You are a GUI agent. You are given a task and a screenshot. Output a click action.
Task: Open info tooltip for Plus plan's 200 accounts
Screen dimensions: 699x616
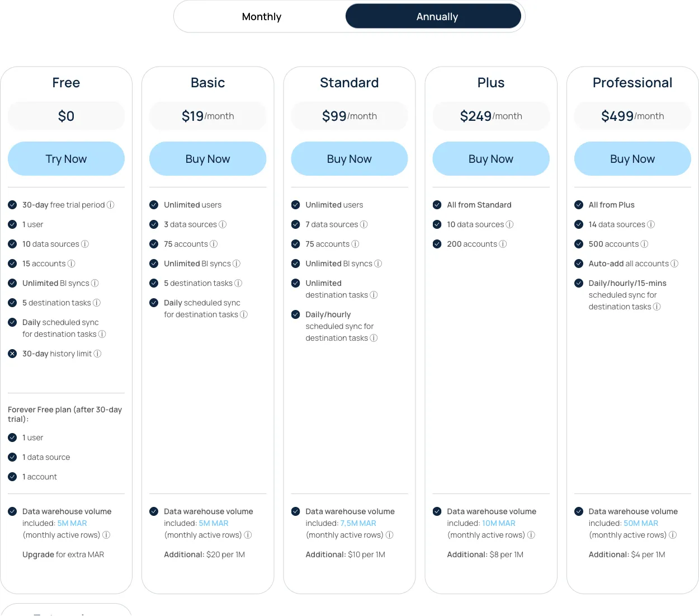pos(503,244)
